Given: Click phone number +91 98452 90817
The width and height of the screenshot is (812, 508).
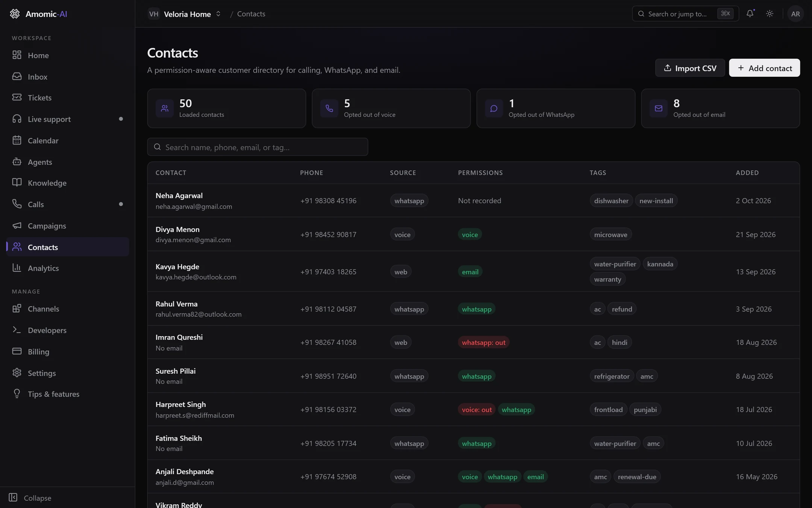Looking at the screenshot, I should pyautogui.click(x=328, y=234).
